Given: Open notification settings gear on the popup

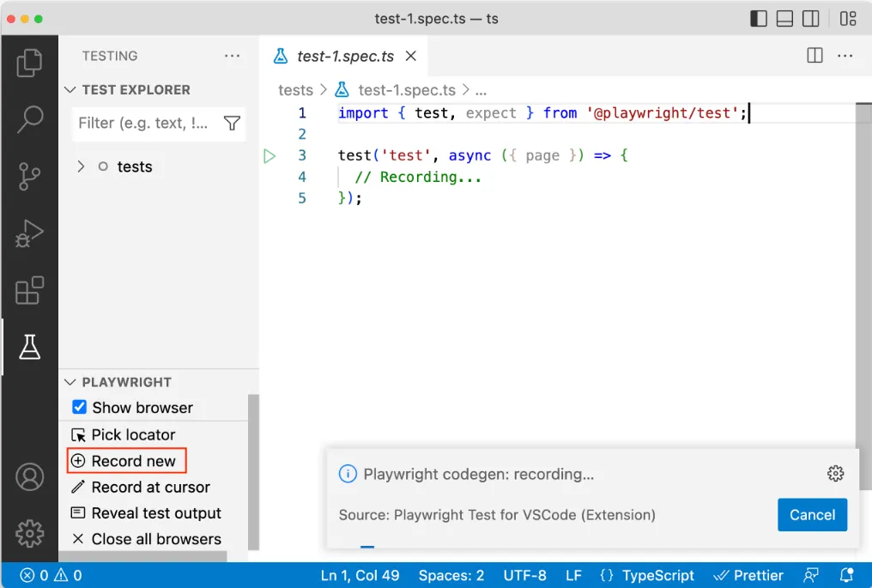Looking at the screenshot, I should [835, 473].
